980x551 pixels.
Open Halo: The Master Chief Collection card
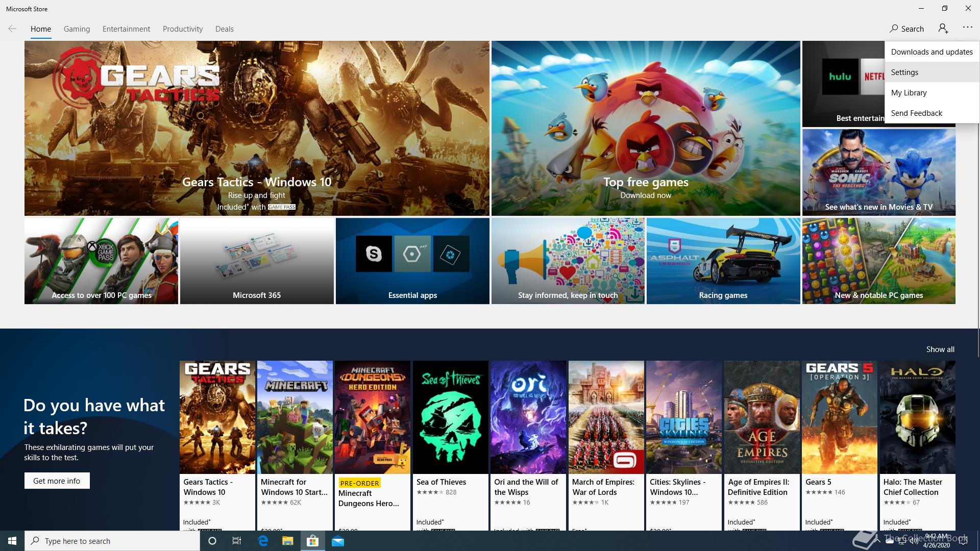click(918, 445)
